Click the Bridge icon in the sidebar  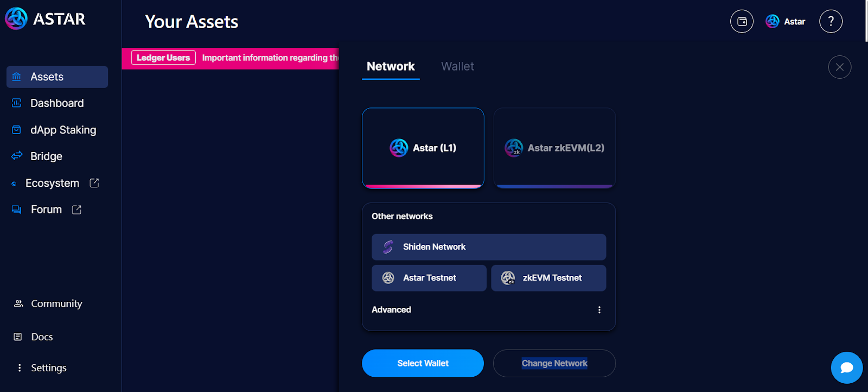[16, 156]
